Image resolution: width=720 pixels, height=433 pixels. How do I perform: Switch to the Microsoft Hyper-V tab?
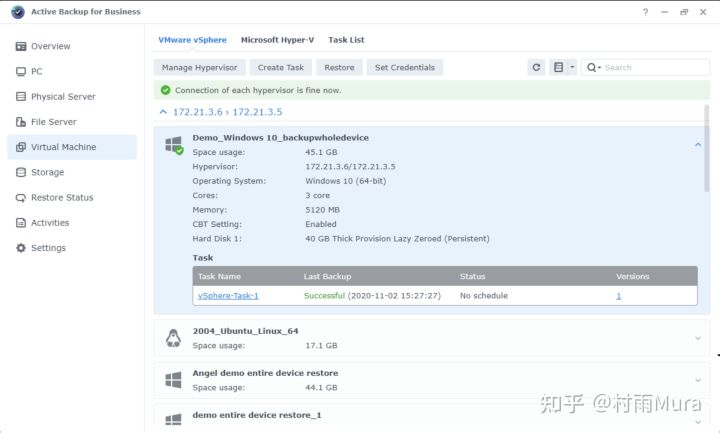[277, 40]
